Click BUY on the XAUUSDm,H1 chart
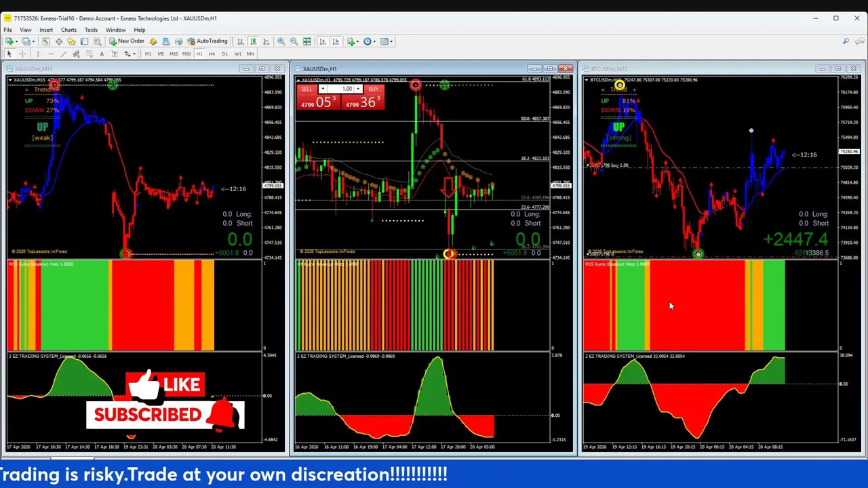 [x=373, y=89]
